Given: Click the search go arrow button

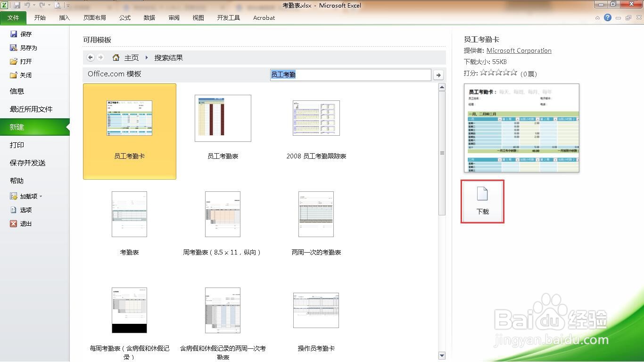Looking at the screenshot, I should (438, 75).
